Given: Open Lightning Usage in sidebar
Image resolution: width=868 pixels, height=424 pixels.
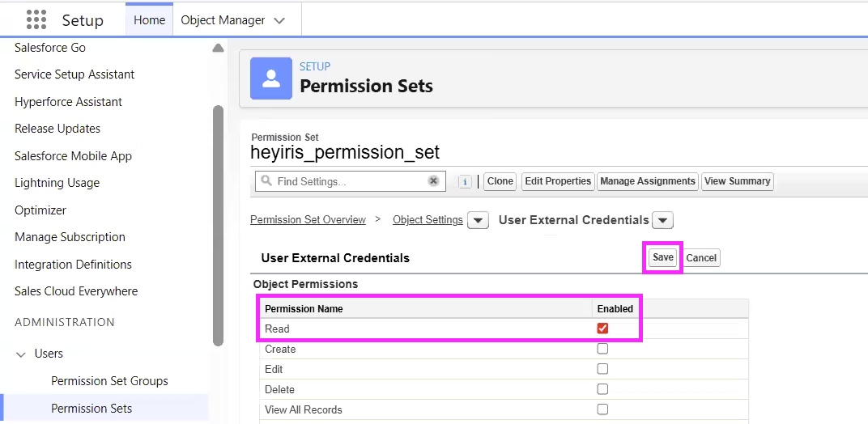Looking at the screenshot, I should point(57,183).
